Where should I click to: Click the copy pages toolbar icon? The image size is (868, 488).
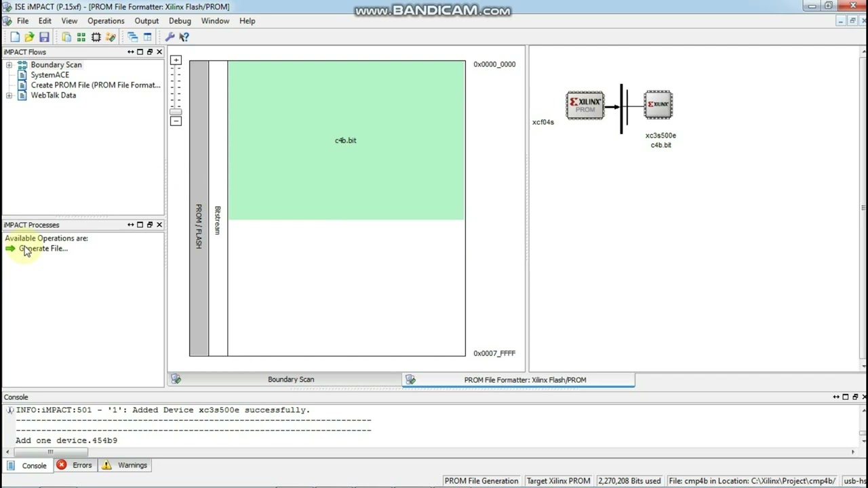66,37
